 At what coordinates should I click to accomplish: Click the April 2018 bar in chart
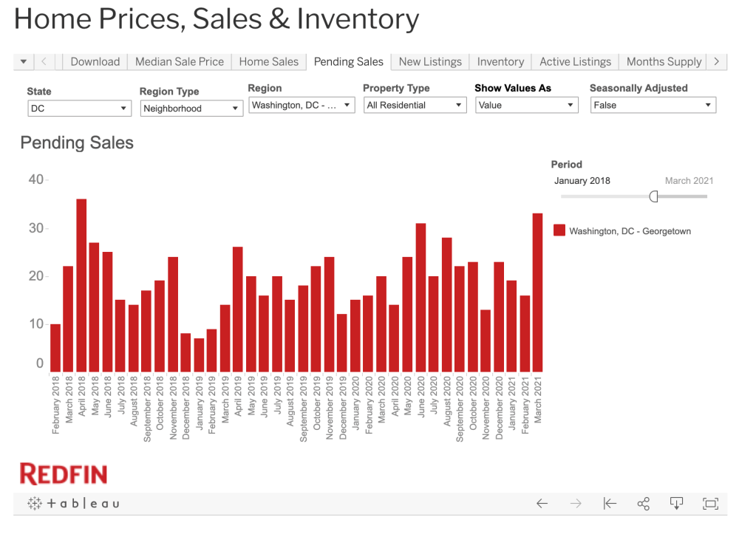pyautogui.click(x=81, y=286)
